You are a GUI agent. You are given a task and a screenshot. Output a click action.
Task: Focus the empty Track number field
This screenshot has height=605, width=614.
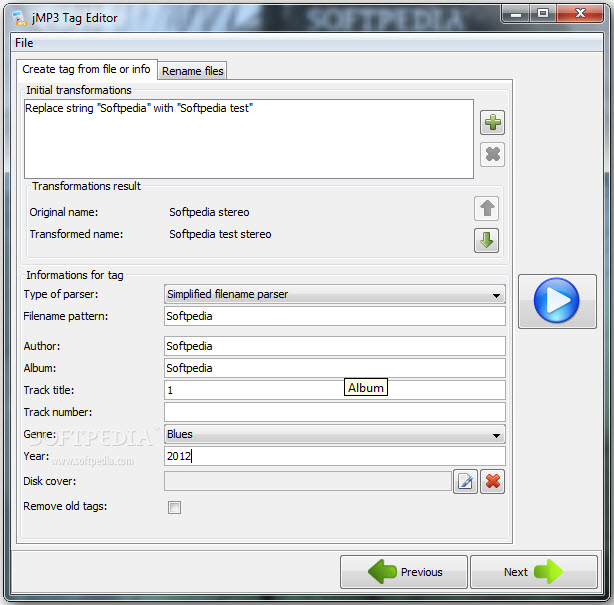point(335,412)
